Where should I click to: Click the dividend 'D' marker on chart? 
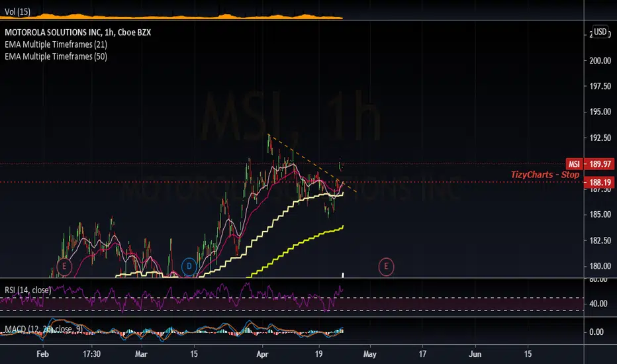(189, 267)
